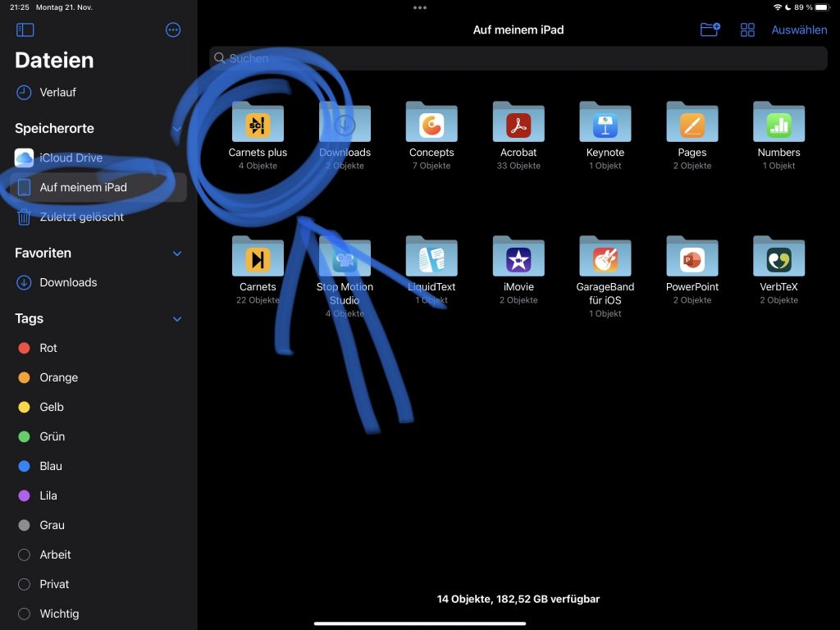The image size is (840, 630).
Task: Open the sidebar more options menu
Action: (x=173, y=30)
